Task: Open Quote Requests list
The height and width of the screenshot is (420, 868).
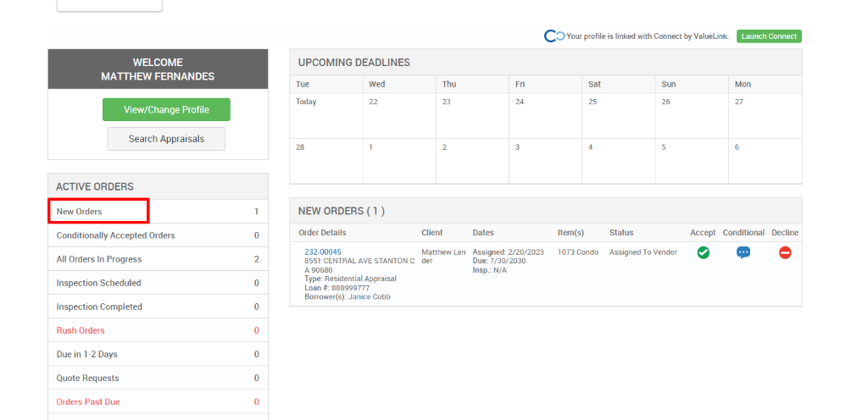Action: [x=158, y=378]
